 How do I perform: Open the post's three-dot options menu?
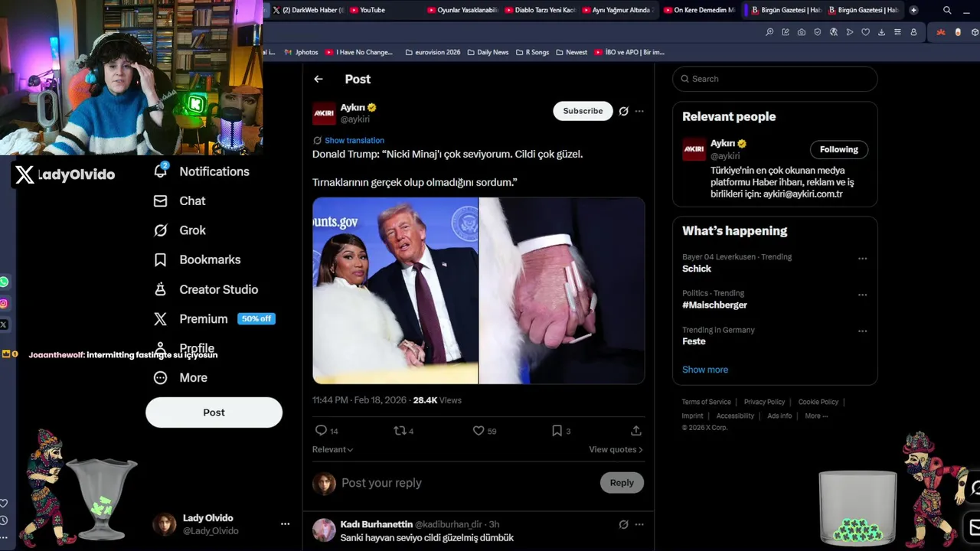639,111
